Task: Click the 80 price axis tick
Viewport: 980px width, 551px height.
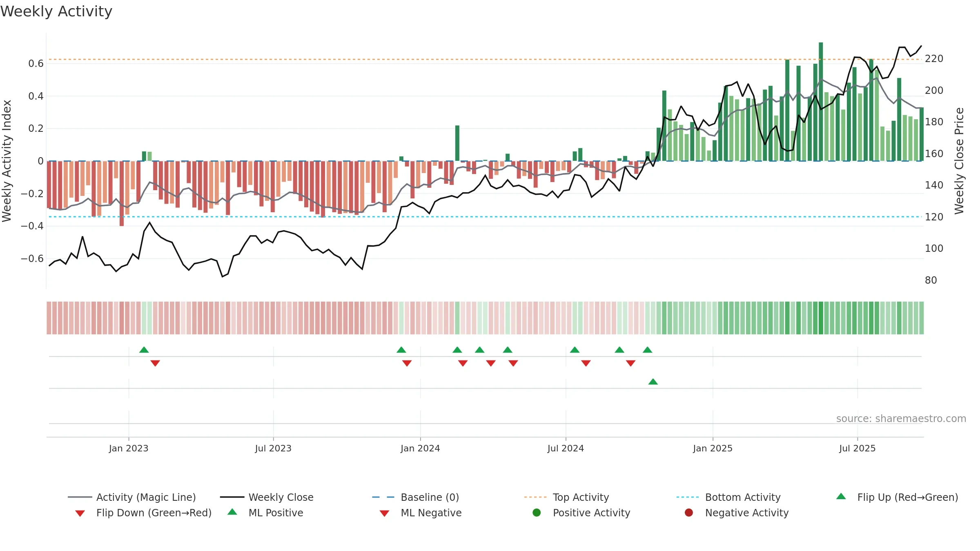Action: click(931, 280)
